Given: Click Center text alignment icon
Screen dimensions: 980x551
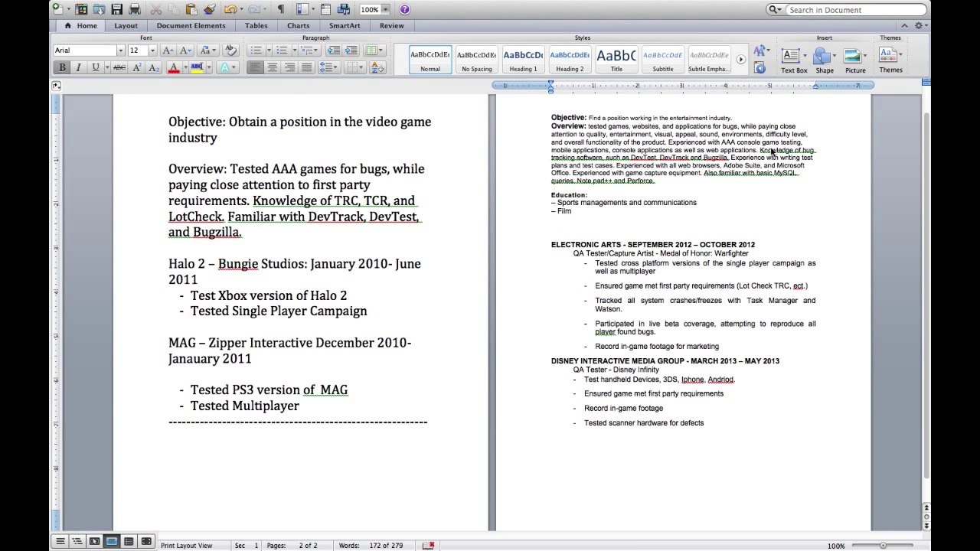Looking at the screenshot, I should point(273,67).
